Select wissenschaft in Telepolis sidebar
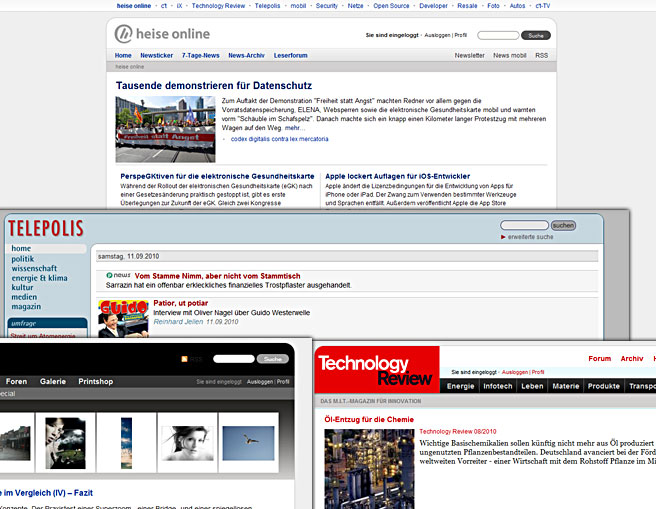The height and width of the screenshot is (509, 656). pos(34,269)
